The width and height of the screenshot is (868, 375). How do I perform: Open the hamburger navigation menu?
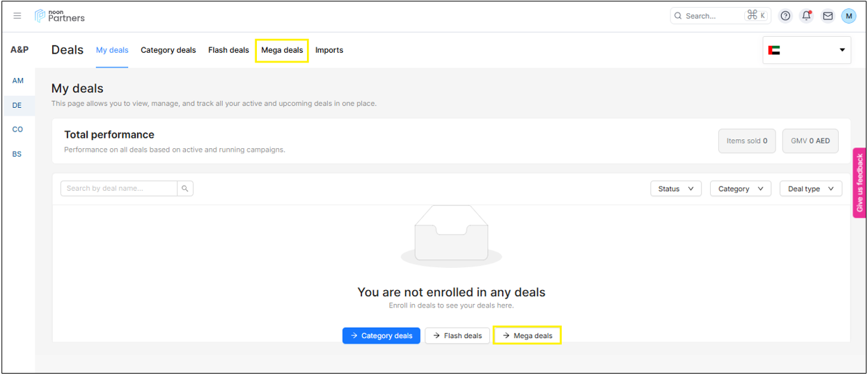pyautogui.click(x=17, y=16)
